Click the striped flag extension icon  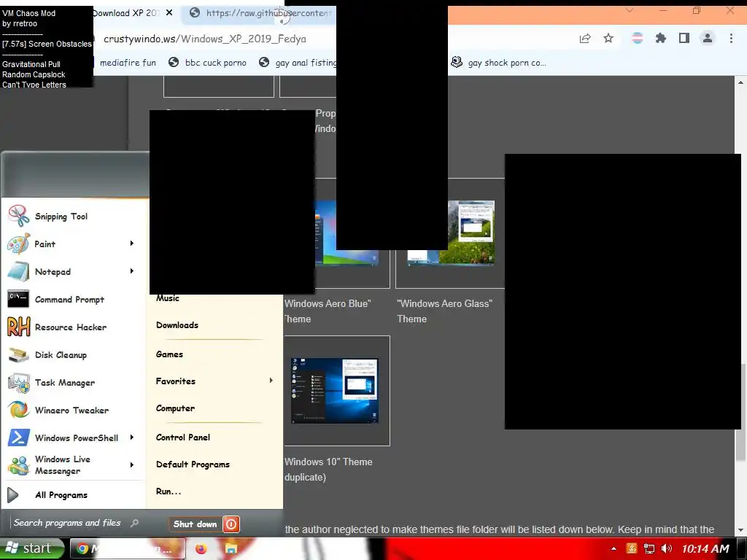(638, 38)
